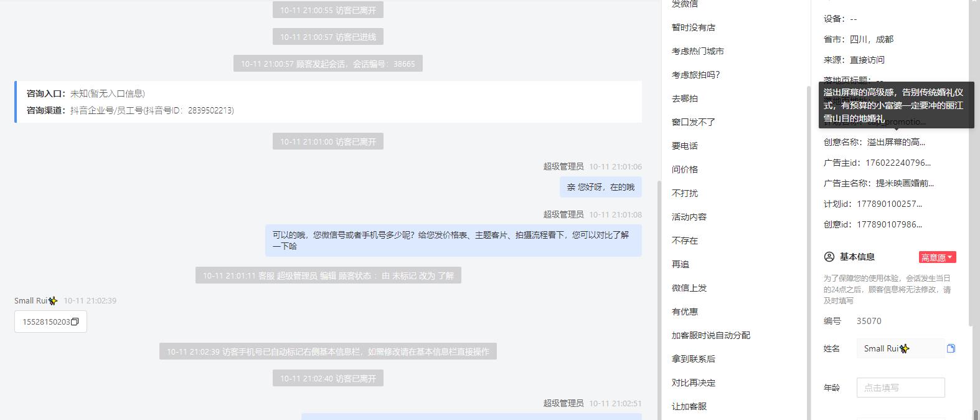Click the 计划id row
The height and width of the screenshot is (420, 980).
pos(873,204)
